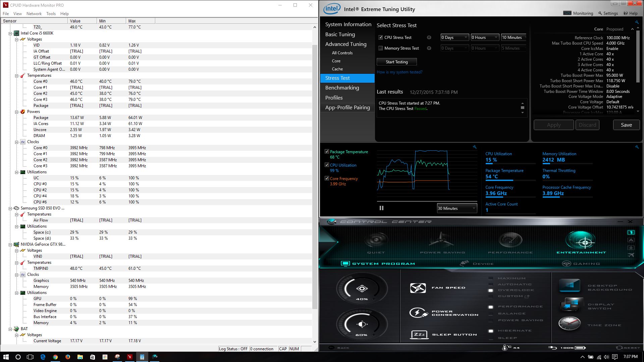Viewport: 644px width, 362px height.
Task: Click the Monitoring button in XTU header
Action: pyautogui.click(x=578, y=13)
